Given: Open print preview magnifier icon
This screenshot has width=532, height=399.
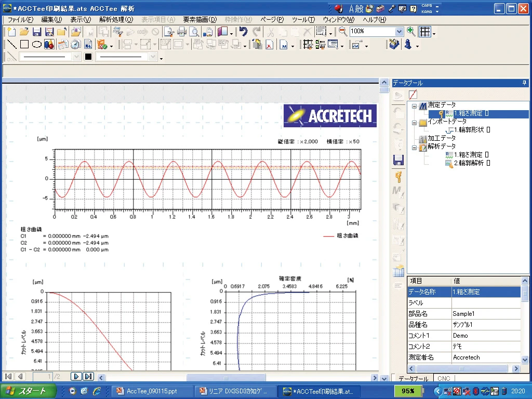Looking at the screenshot, I should (194, 32).
